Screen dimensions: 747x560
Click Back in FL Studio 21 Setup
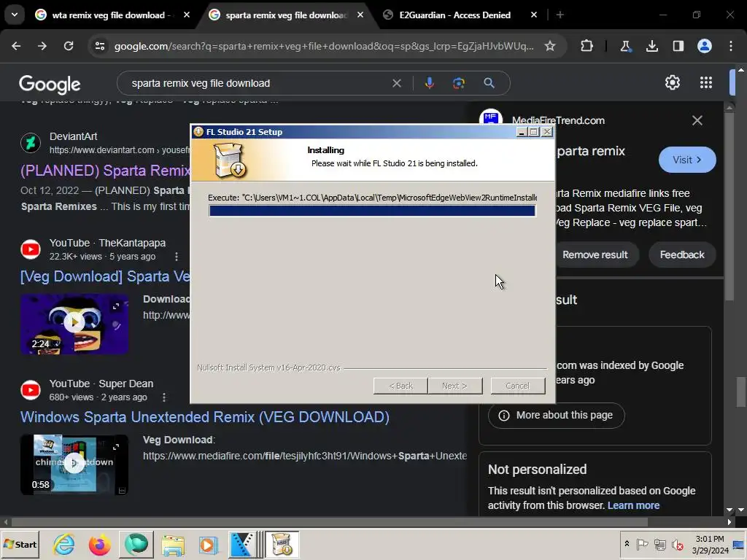400,386
